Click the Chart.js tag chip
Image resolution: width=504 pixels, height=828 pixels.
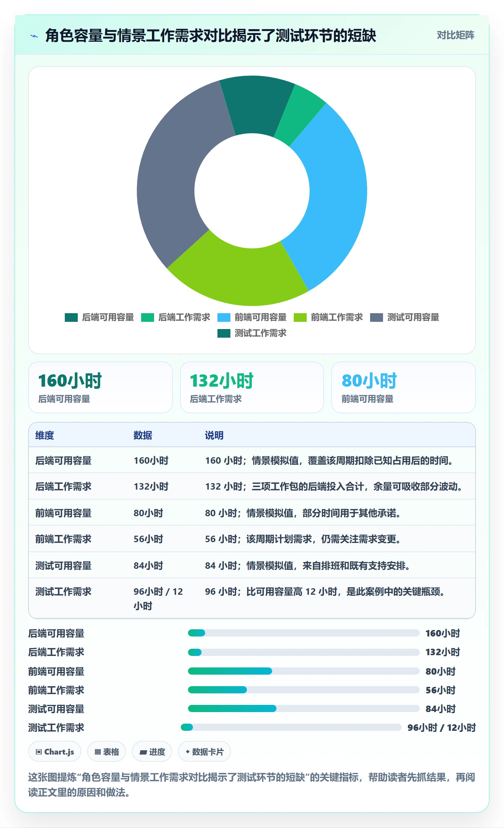click(55, 752)
